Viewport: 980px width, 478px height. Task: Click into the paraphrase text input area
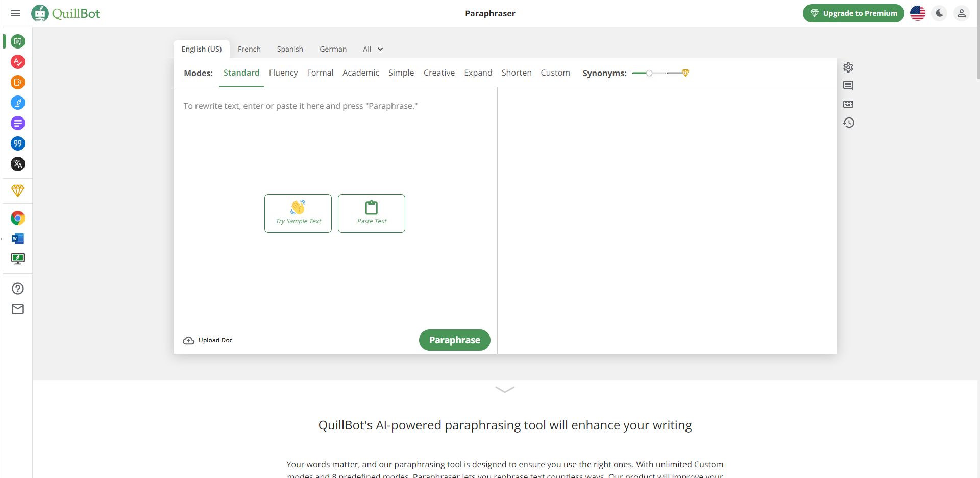[335, 204]
